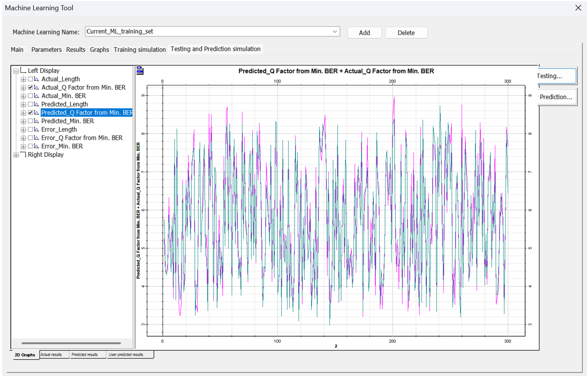Switch to the Training simulation tab
The height and width of the screenshot is (376, 588).
coord(140,50)
